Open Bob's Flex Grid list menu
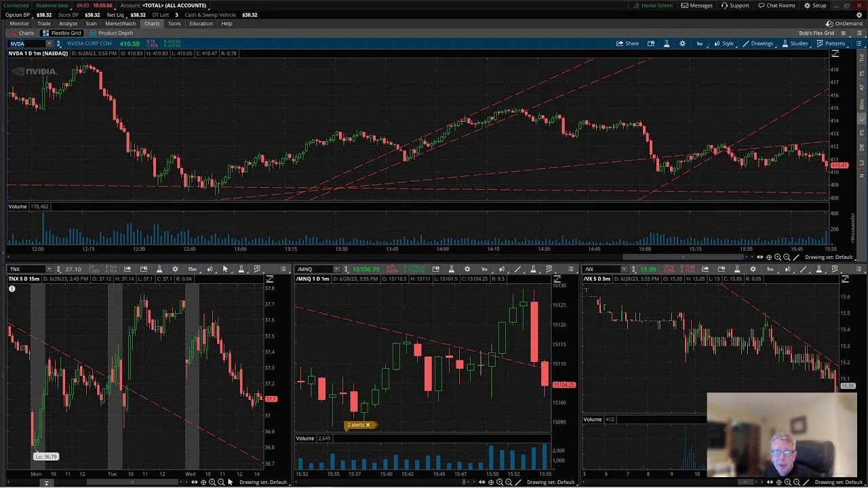 (858, 33)
